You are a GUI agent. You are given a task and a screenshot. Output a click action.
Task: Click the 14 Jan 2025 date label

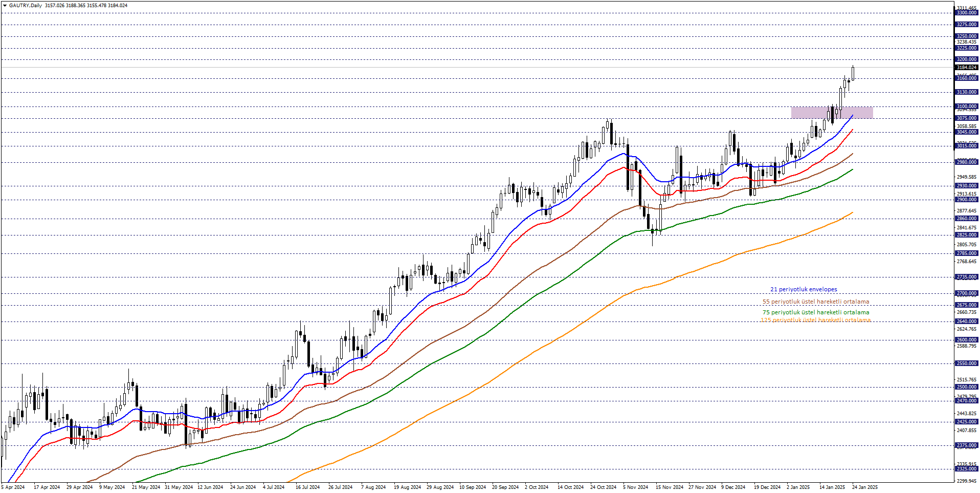tap(832, 487)
